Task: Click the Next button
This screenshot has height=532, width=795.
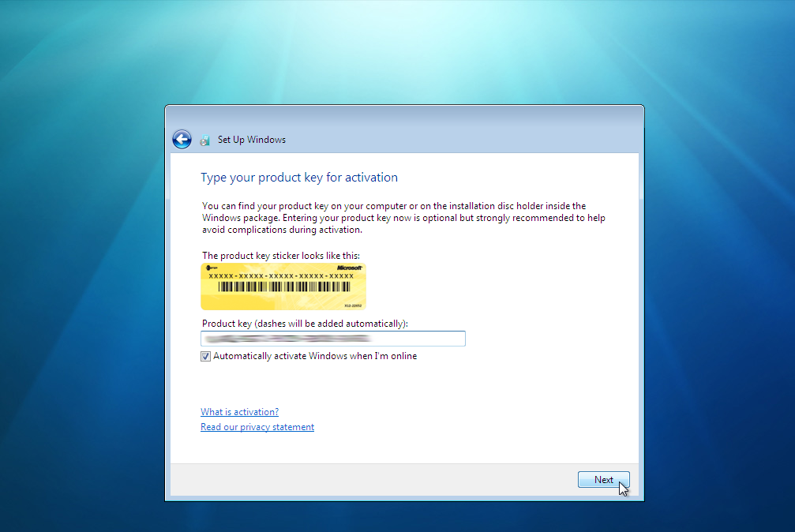Action: pyautogui.click(x=603, y=479)
